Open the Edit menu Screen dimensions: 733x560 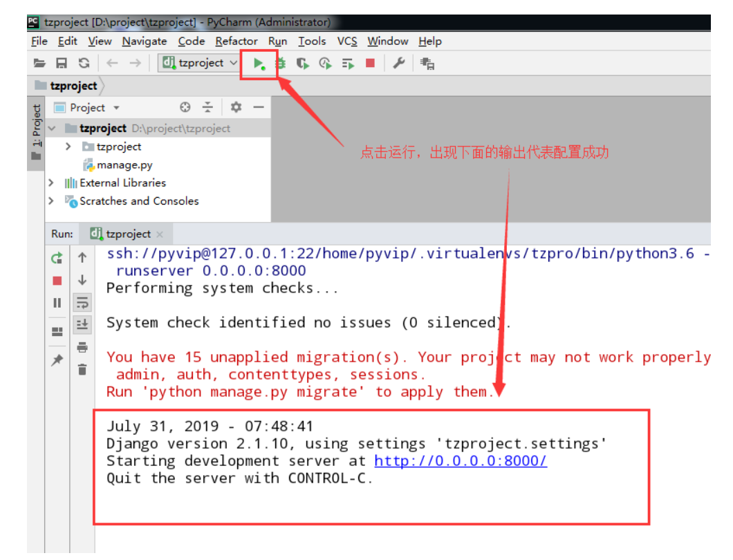[x=67, y=41]
